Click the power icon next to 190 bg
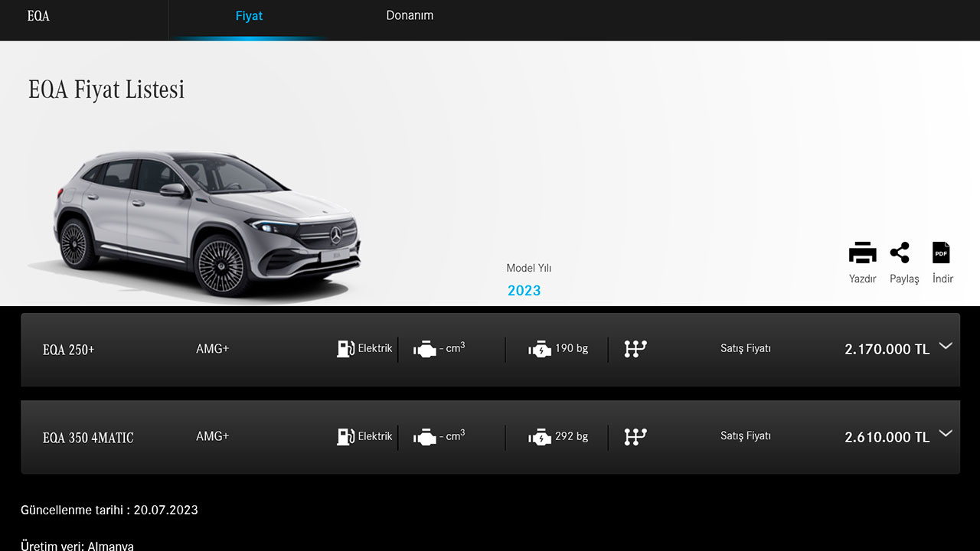The width and height of the screenshot is (980, 551). click(x=539, y=350)
